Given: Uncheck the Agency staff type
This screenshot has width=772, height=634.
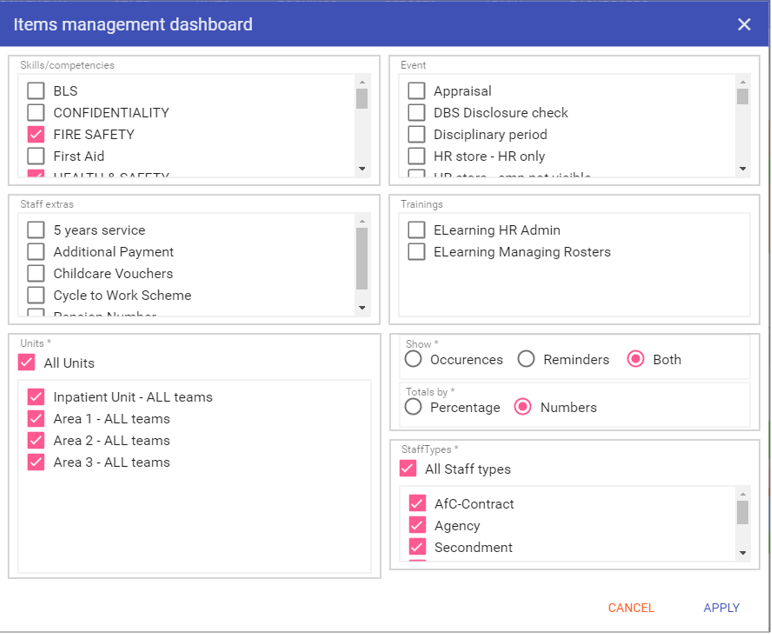Looking at the screenshot, I should (417, 526).
